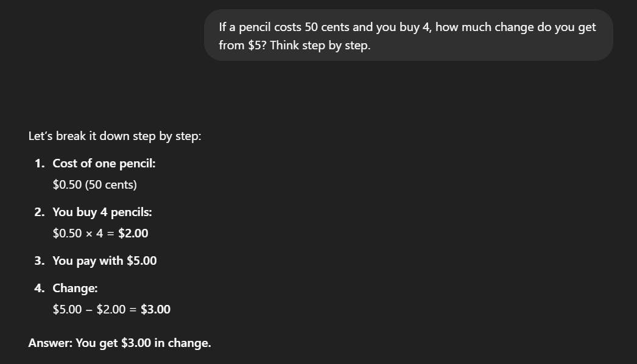Screen dimensions: 637x364
Task: Click list number 2 of the steps
Action: [39, 212]
